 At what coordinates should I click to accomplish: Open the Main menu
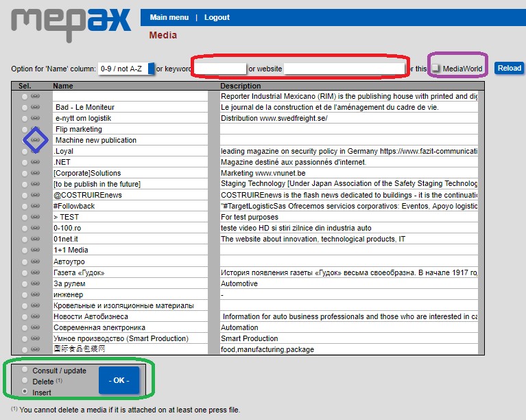tap(169, 17)
